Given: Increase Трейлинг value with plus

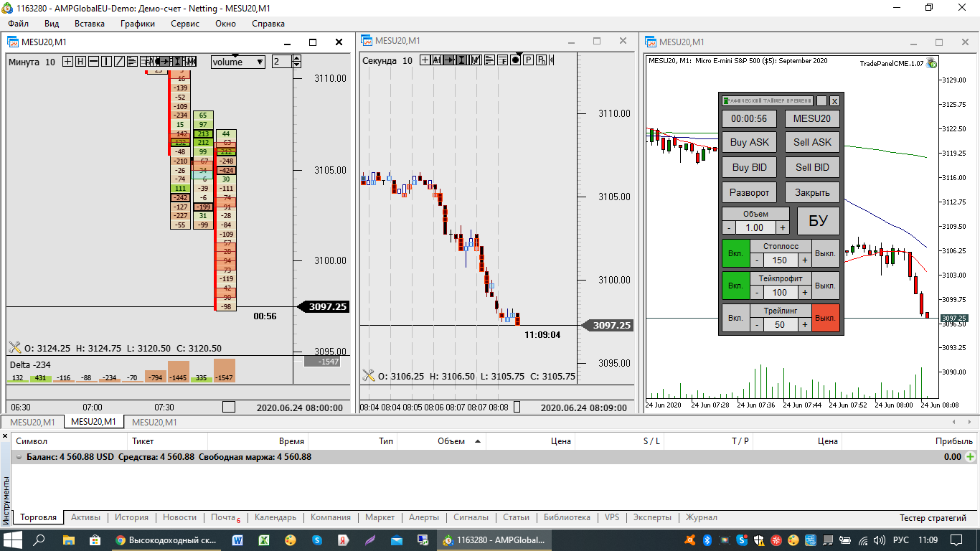Looking at the screenshot, I should click(x=805, y=324).
